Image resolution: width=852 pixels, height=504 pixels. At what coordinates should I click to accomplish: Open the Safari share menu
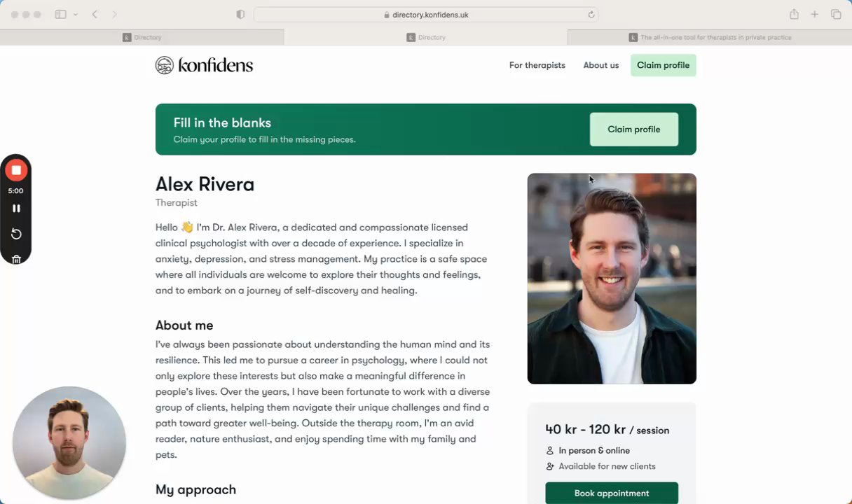794,14
